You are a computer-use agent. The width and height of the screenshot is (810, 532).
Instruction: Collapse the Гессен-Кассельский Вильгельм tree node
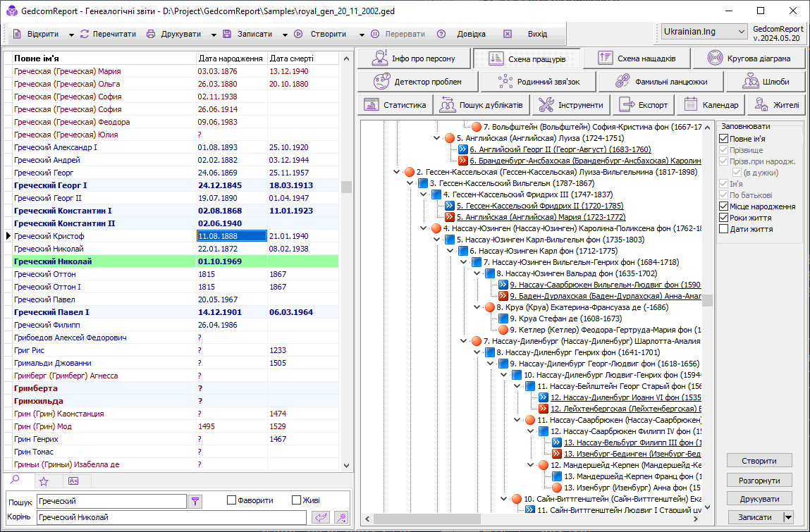(411, 183)
